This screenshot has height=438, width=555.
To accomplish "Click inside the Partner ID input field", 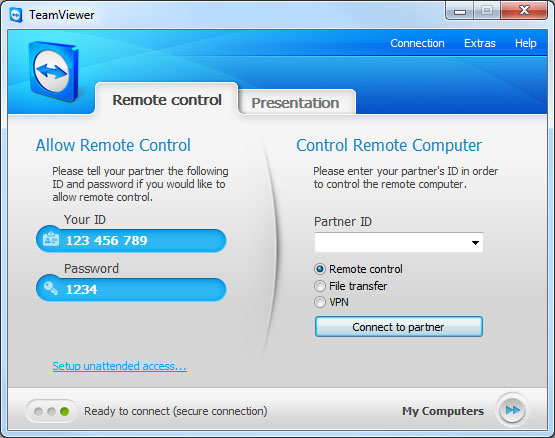I will pyautogui.click(x=391, y=243).
